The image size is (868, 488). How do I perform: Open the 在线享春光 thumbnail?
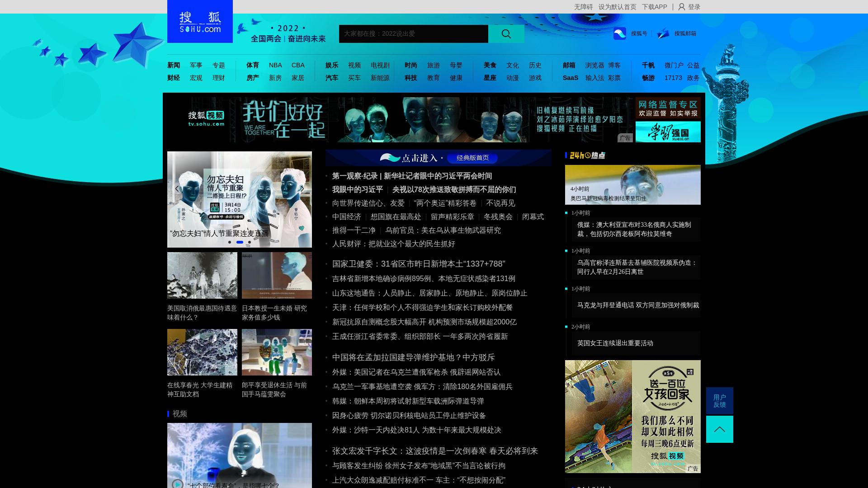click(x=202, y=352)
